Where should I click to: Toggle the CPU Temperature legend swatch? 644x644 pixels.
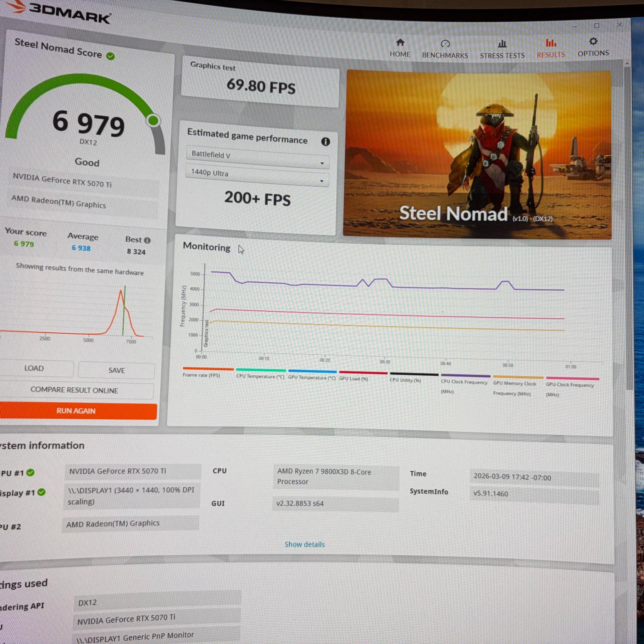pos(261,370)
